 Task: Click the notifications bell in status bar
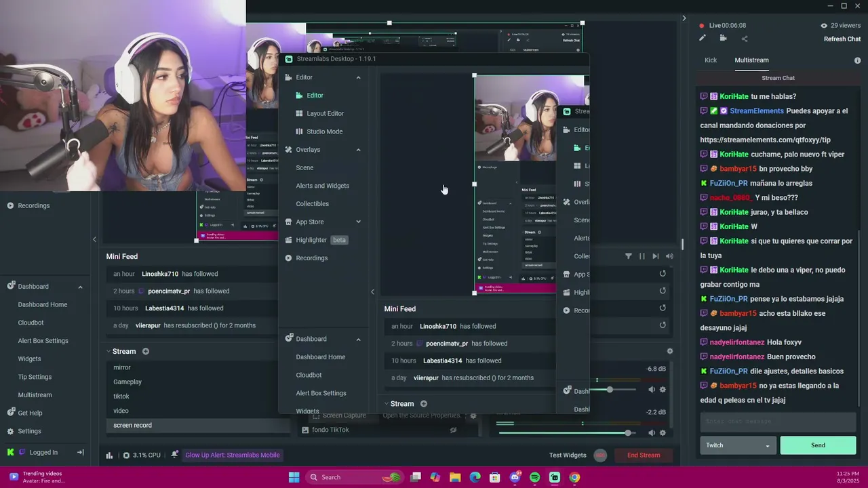click(174, 455)
